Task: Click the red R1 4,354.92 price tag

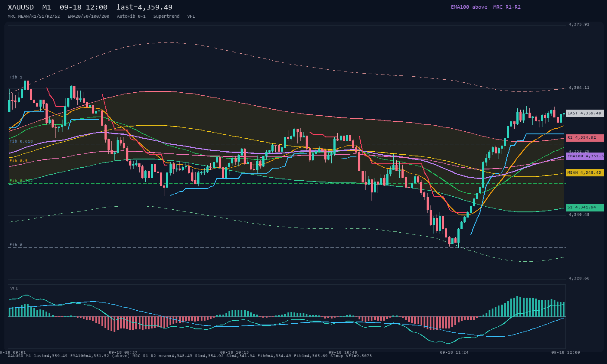Action: click(585, 138)
